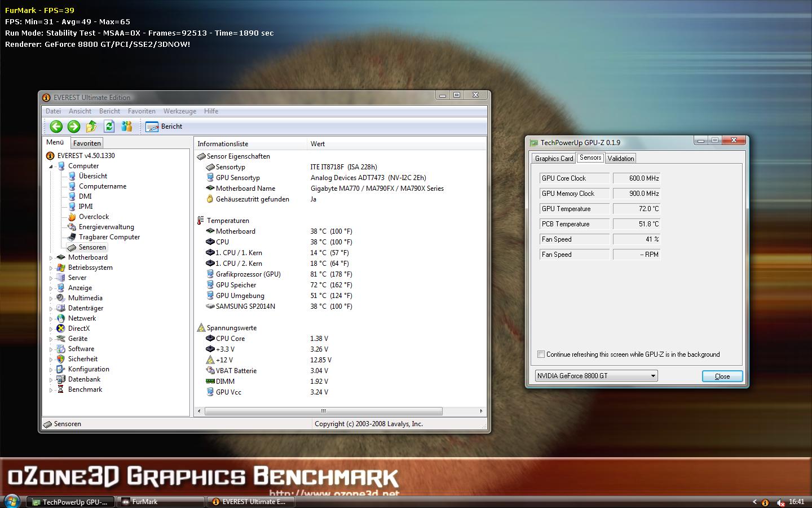The width and height of the screenshot is (812, 508).
Task: Click the Refresh icon in EVEREST toolbar
Action: tap(109, 126)
